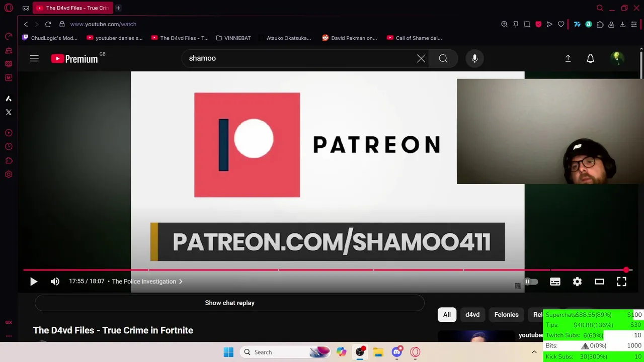Open GX Cleaner broom in sidebar

[x=9, y=50]
